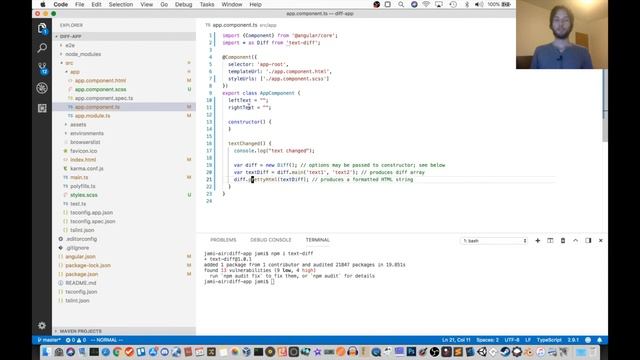This screenshot has height=360, width=640.
Task: Collapse the app folder
Action: pyautogui.click(x=74, y=72)
